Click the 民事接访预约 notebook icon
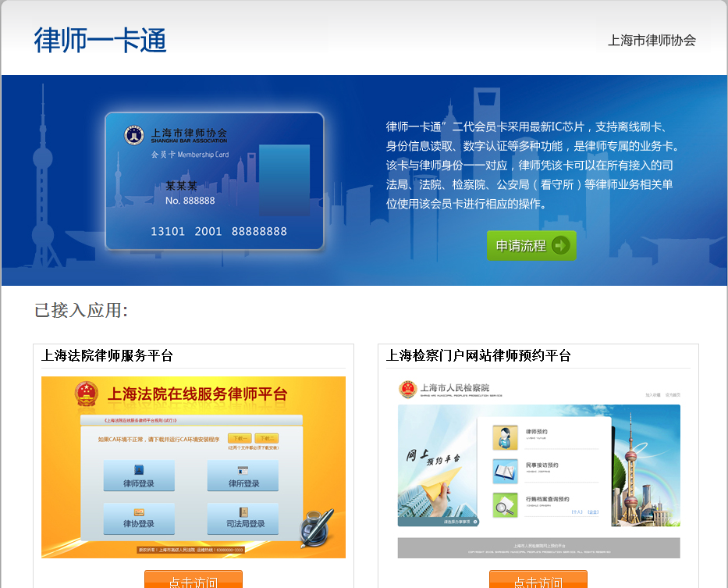 click(505, 471)
